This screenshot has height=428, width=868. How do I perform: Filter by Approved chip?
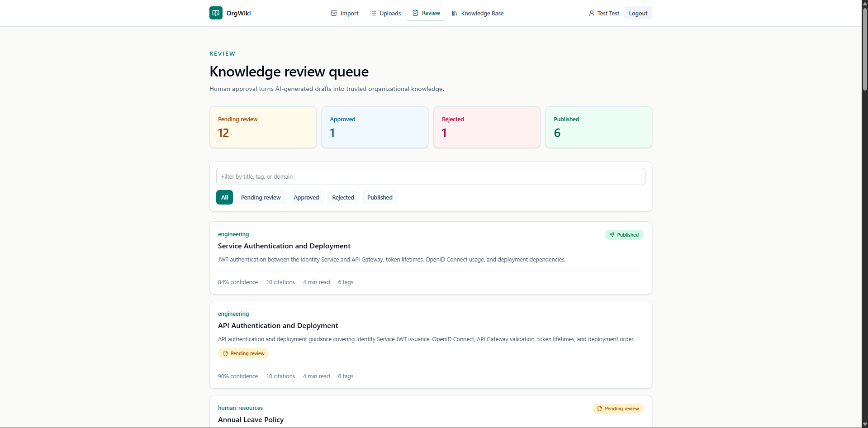click(x=306, y=197)
